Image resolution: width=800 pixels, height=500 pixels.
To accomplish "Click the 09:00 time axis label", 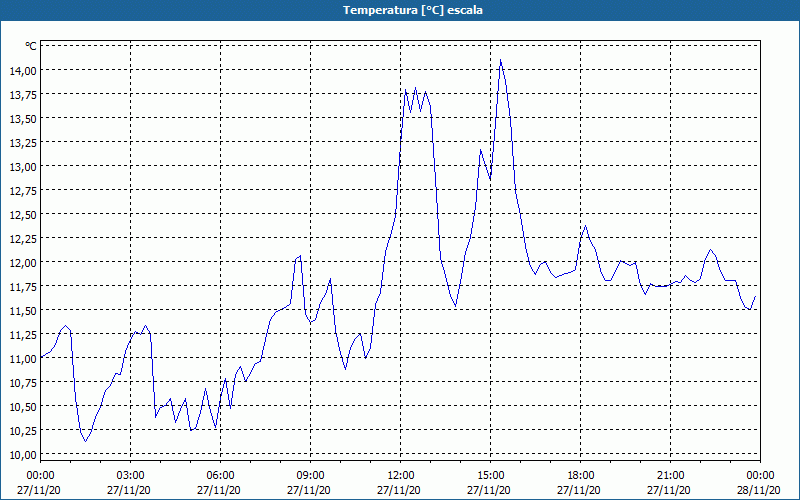I will pyautogui.click(x=310, y=475).
